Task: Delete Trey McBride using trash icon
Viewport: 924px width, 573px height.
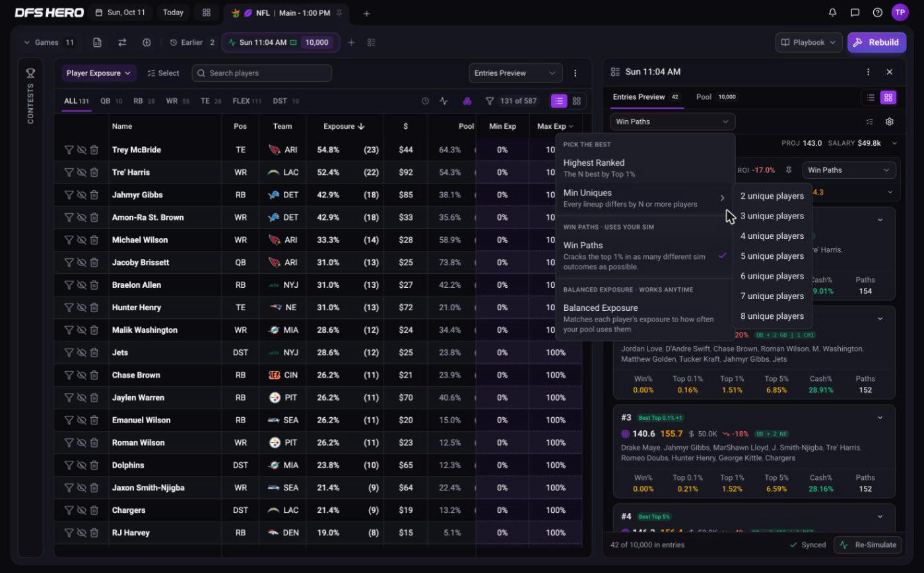Action: pyautogui.click(x=94, y=150)
